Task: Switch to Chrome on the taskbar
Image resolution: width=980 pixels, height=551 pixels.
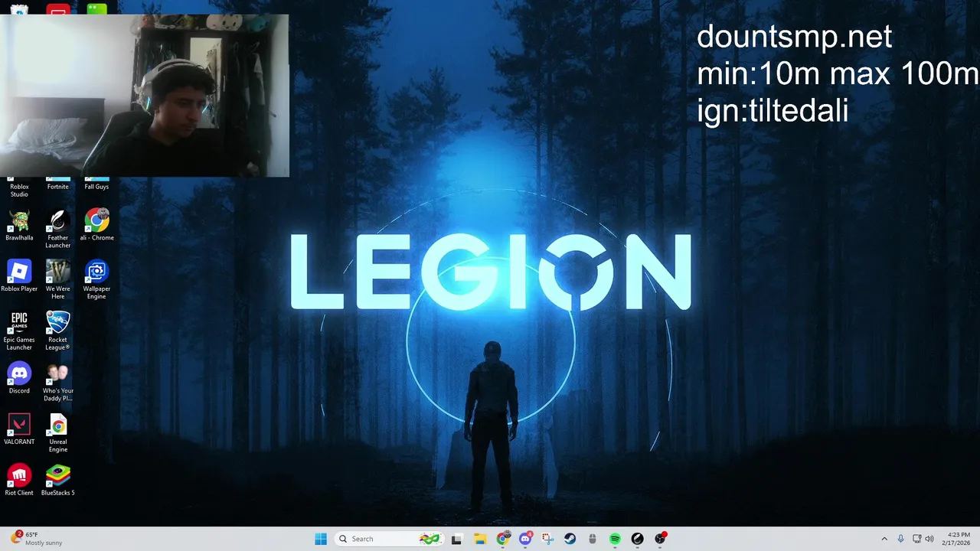Action: click(x=503, y=539)
